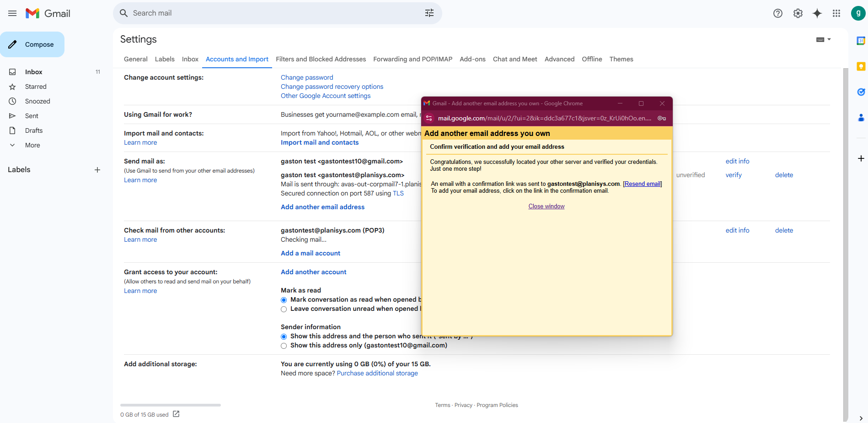This screenshot has width=868, height=423.
Task: Open Google Keep in side panel
Action: (x=861, y=66)
